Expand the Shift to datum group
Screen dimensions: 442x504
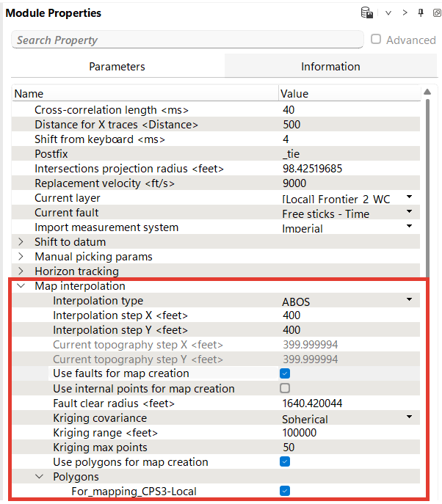[x=21, y=241]
